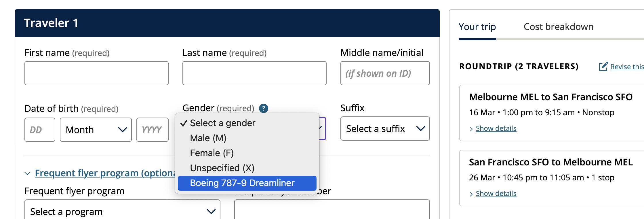Collapse the Frequent flyer program section chevron
This screenshot has height=219, width=644.
point(28,173)
